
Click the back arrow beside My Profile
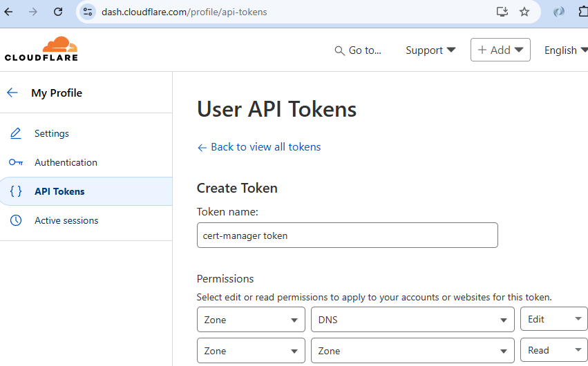[x=12, y=93]
